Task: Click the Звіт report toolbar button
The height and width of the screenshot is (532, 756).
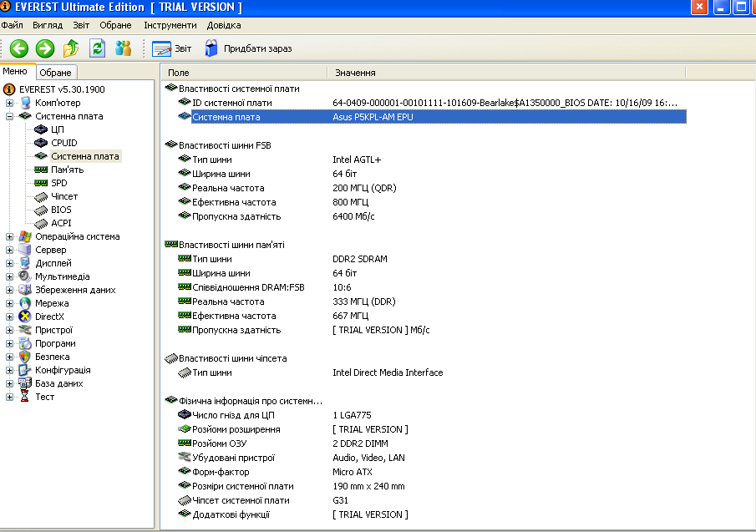Action: [171, 48]
